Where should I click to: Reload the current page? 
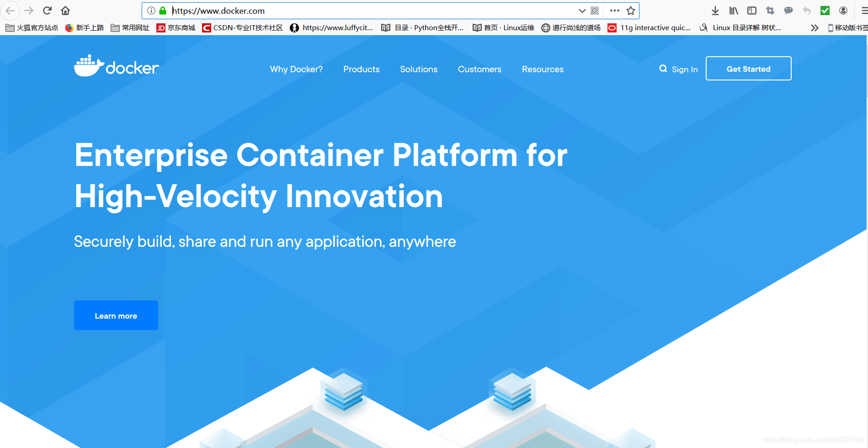coord(47,11)
